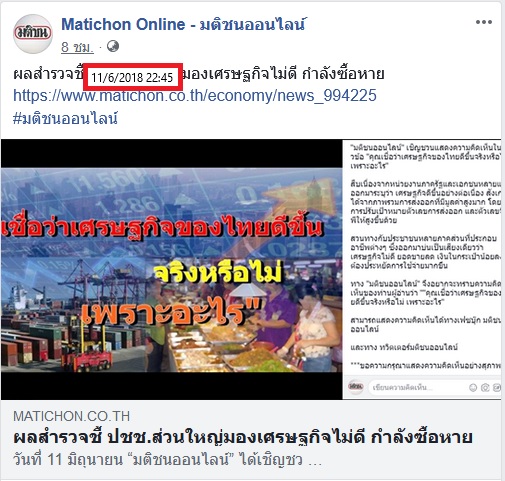The image size is (505, 481).
Task: Click the small Matichon avatar beside comment box
Action: [x=355, y=387]
